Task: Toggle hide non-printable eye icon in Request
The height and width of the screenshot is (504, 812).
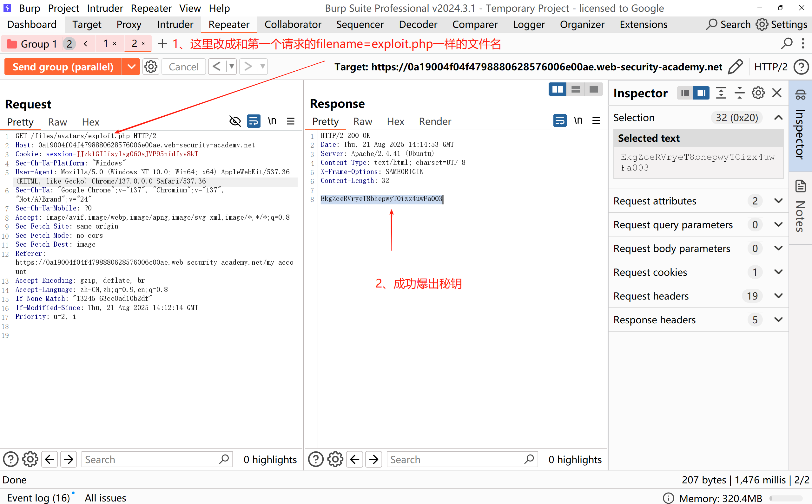Action: click(235, 121)
